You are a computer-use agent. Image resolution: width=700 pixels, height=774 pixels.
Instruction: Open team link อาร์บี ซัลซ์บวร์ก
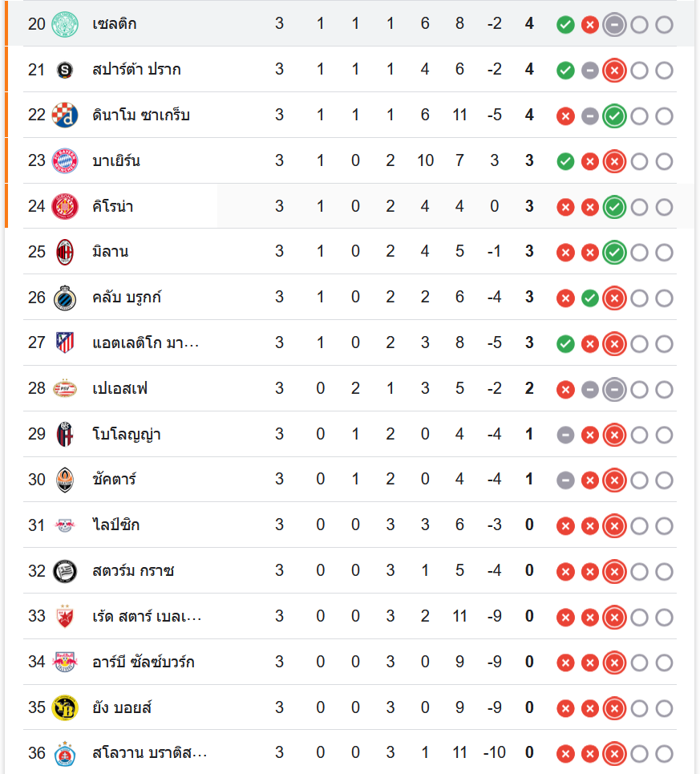point(143,663)
